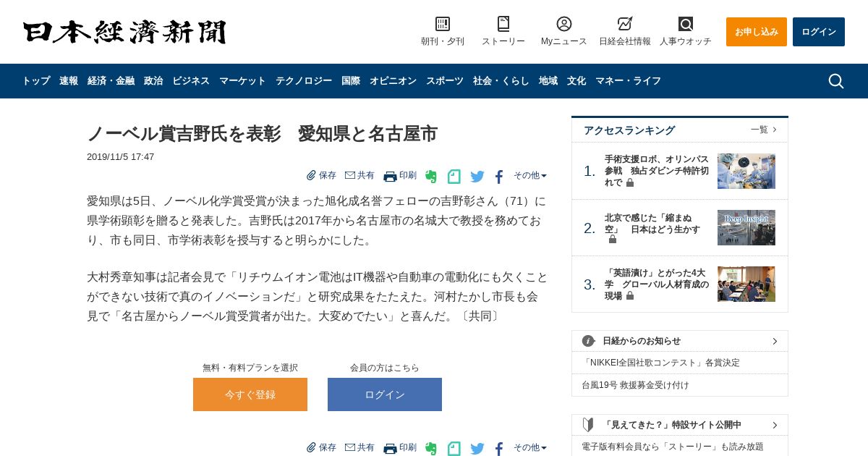
Task: Click the upper 共有 mail icon
Action: 350,175
